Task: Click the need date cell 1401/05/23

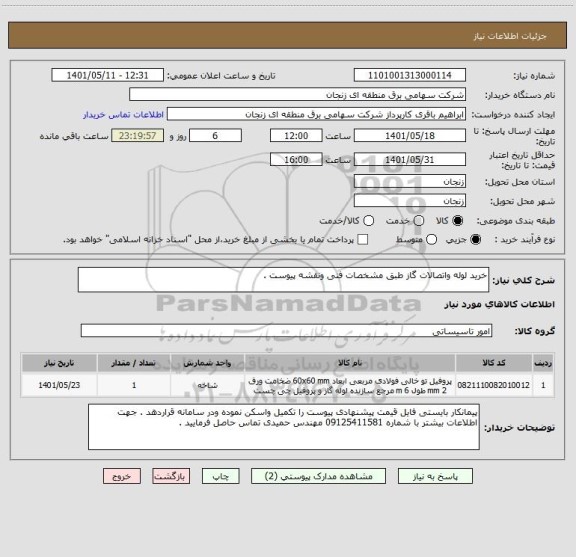Action: 59,385
